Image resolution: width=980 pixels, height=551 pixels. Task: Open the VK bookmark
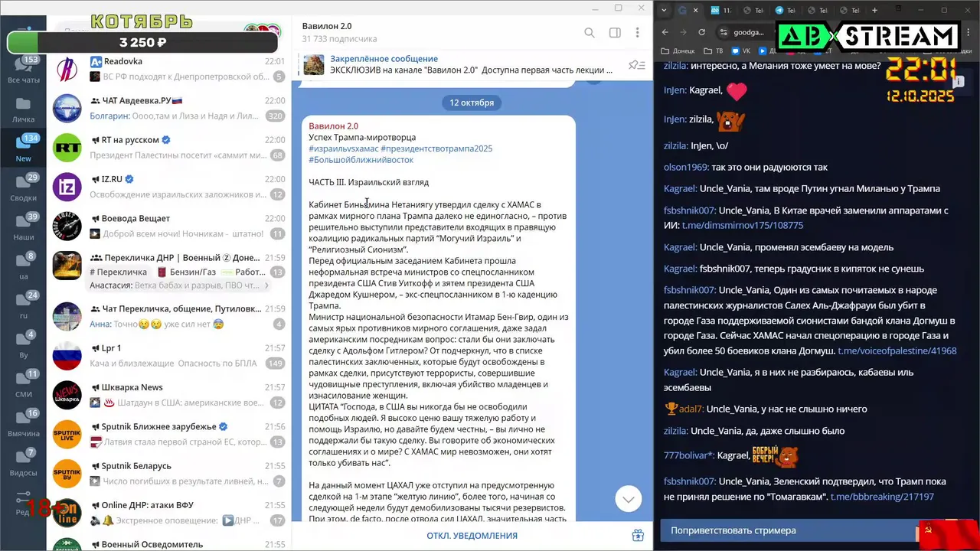pos(740,51)
